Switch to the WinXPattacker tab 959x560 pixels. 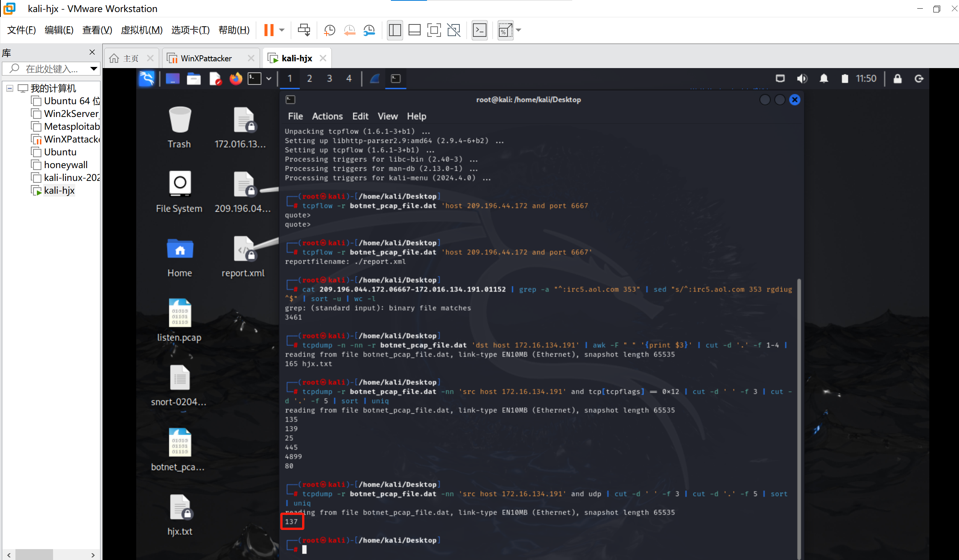pos(206,58)
